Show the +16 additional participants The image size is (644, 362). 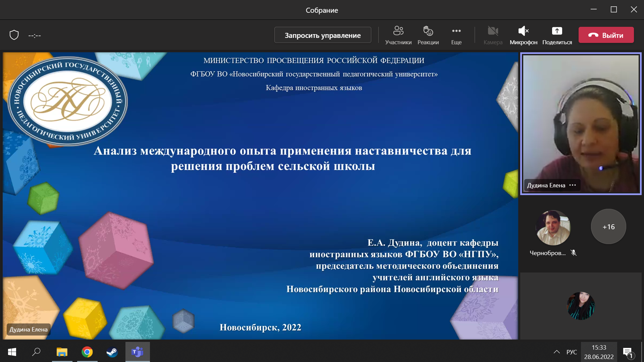coord(608,227)
